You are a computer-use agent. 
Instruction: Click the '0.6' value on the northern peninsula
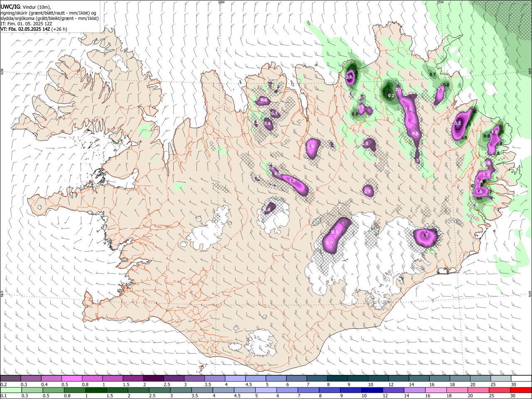(x=264, y=100)
